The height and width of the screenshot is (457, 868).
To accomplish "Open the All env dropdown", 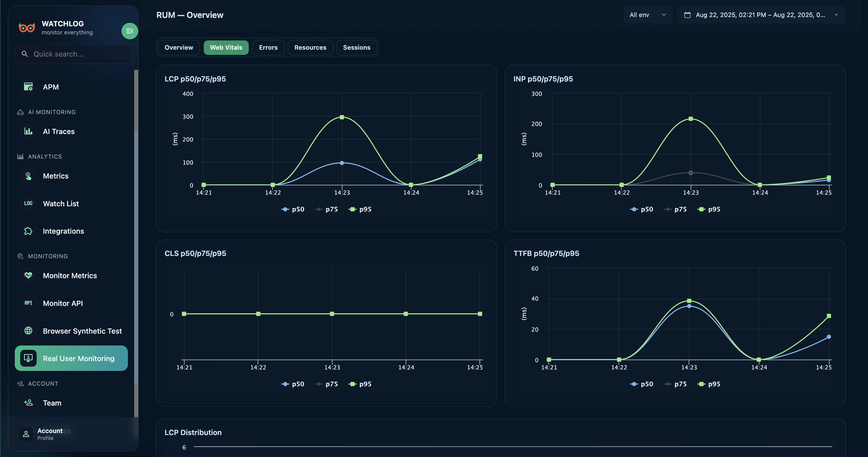I will click(x=647, y=15).
